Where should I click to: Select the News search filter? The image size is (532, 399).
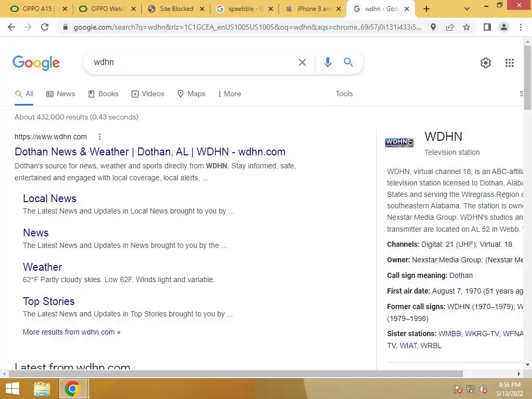(x=61, y=94)
